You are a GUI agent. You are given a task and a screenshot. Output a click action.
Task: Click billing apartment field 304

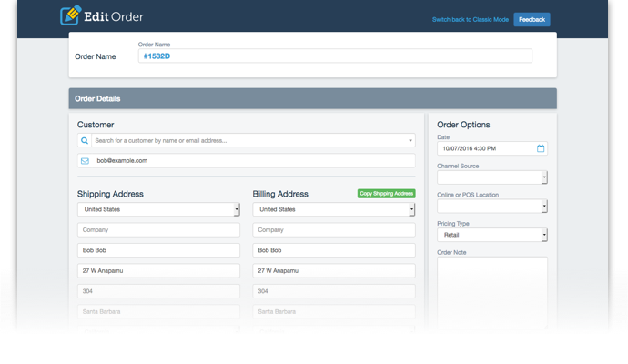334,291
